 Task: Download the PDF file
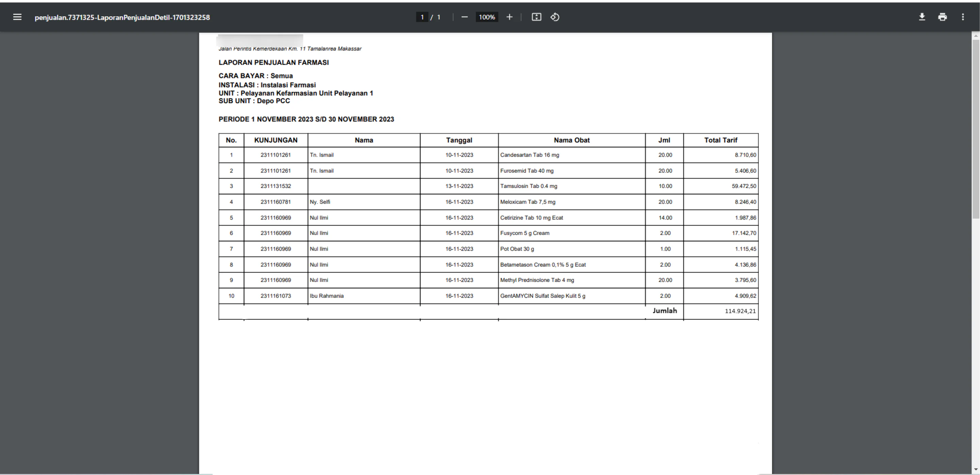[x=922, y=17]
